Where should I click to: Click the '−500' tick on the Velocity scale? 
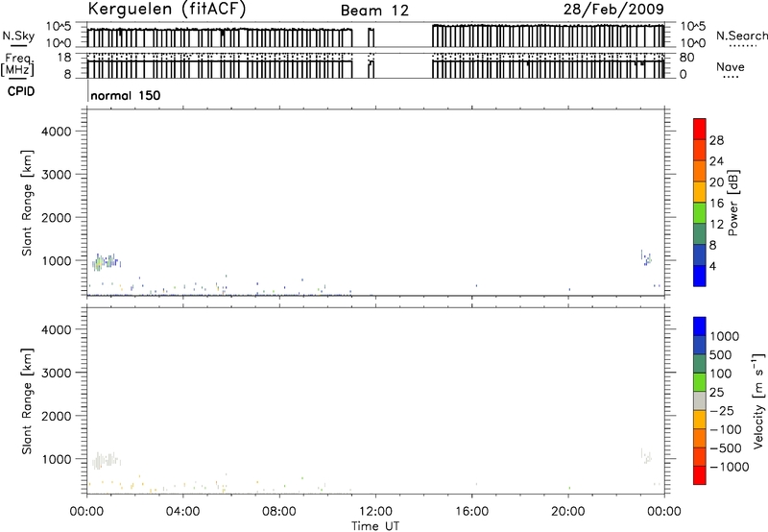(726, 447)
